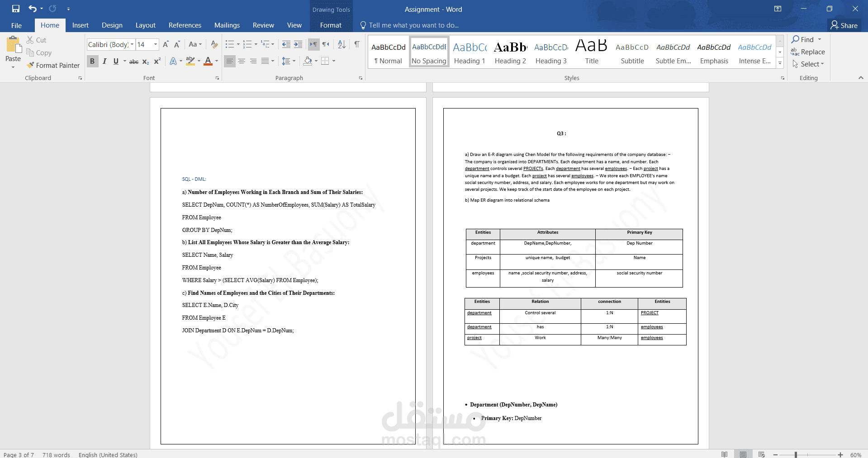Image resolution: width=868 pixels, height=458 pixels.
Task: Toggle Print Layout view
Action: coord(743,454)
